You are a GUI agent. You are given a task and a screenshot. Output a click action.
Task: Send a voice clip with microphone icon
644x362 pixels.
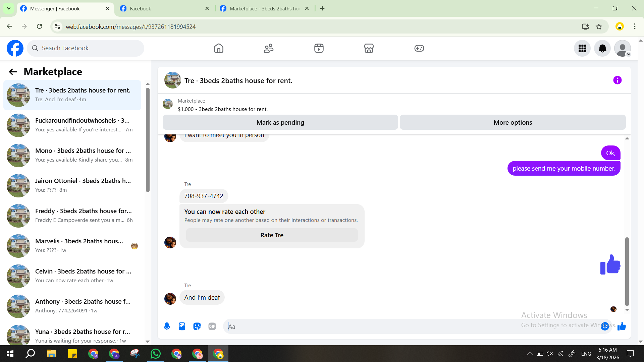167,326
